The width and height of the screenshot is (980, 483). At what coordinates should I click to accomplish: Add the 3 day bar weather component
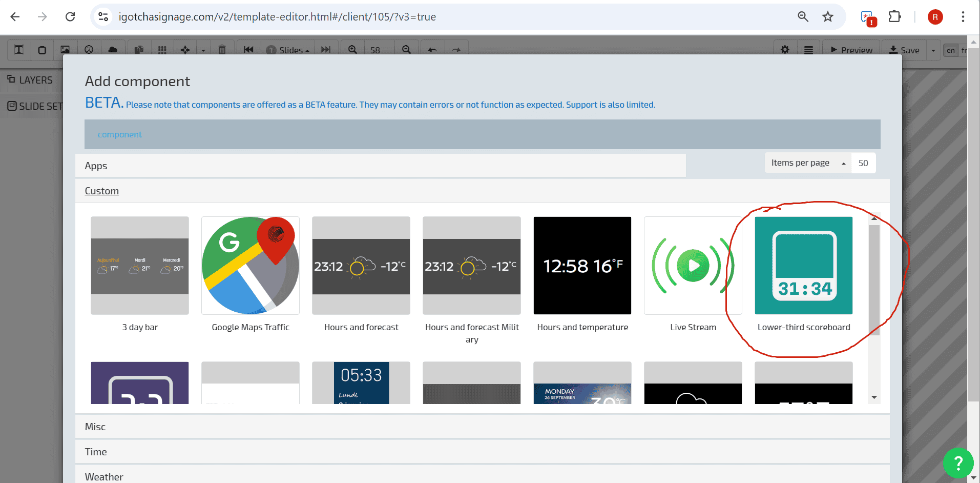[140, 266]
